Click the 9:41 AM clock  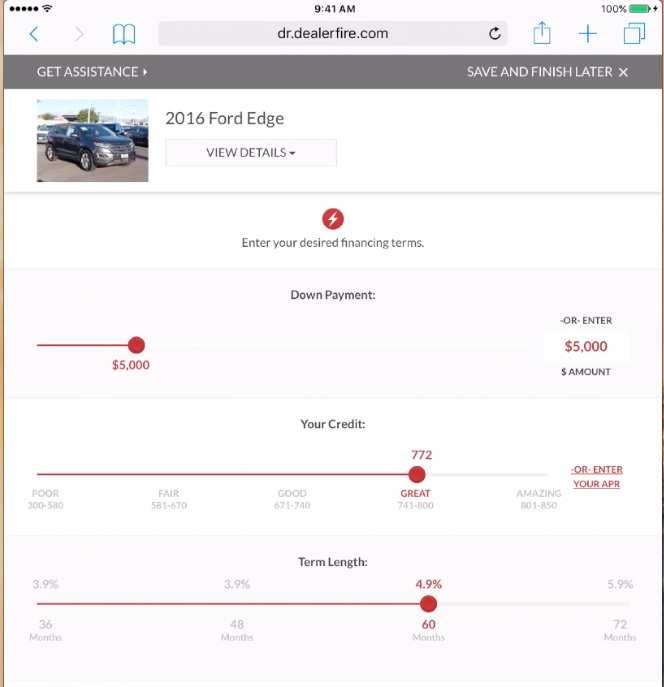point(335,9)
